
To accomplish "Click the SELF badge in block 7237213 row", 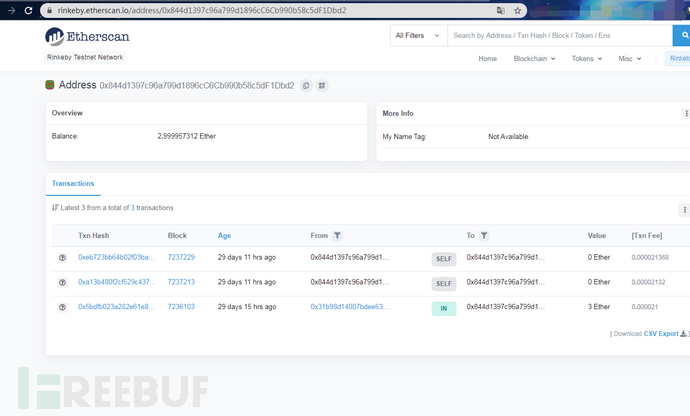I will tap(444, 283).
